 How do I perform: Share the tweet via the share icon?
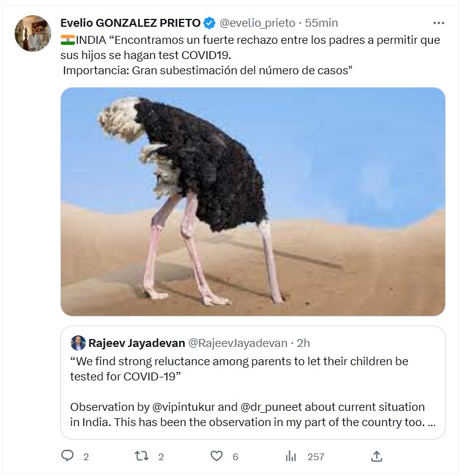pyautogui.click(x=376, y=456)
